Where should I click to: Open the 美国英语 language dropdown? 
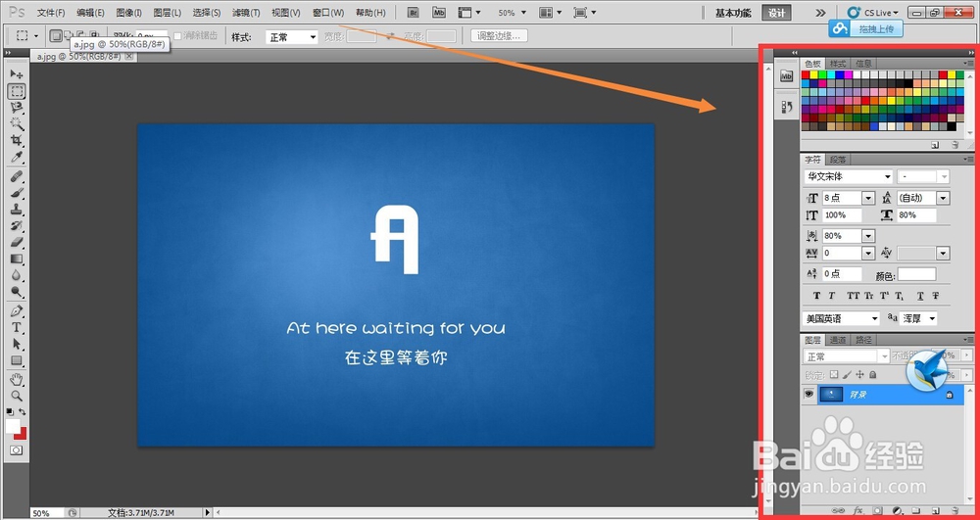[x=841, y=318]
